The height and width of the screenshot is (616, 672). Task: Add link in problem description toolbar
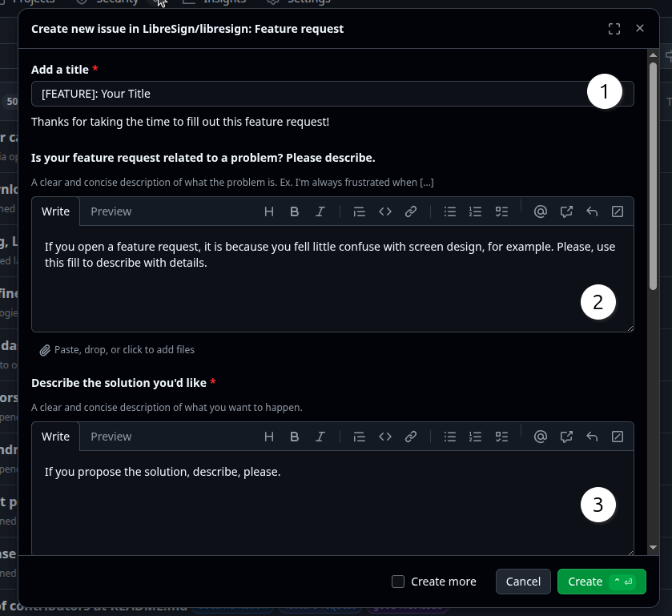411,211
